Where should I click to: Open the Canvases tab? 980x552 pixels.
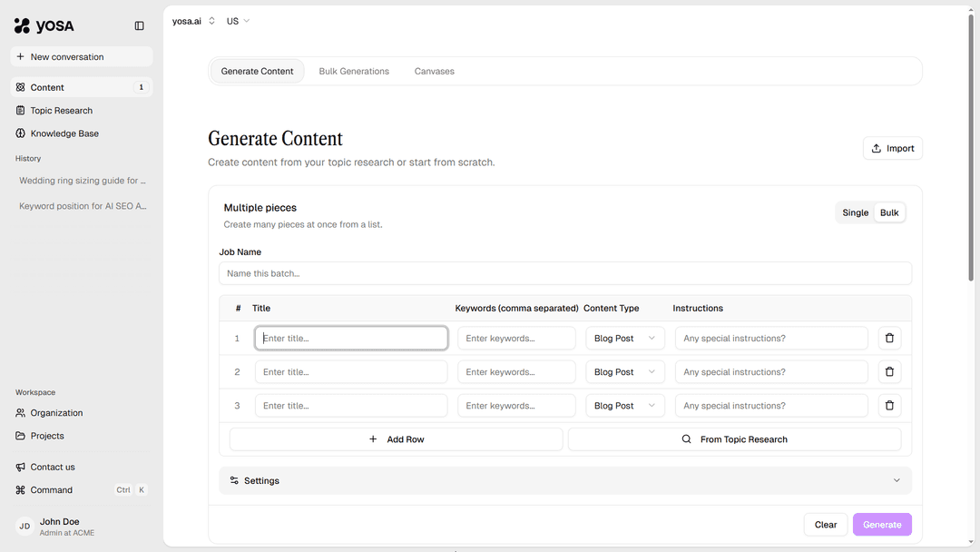tap(434, 70)
